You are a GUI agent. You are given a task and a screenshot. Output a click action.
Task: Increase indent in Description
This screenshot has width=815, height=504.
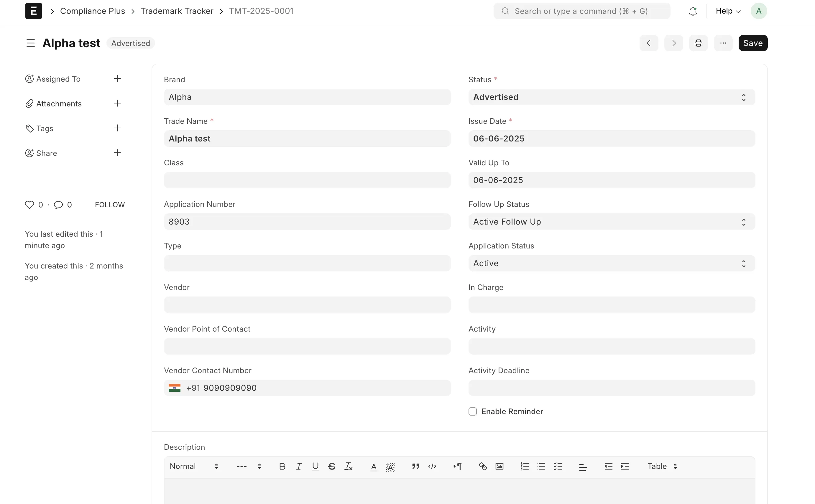click(625, 466)
